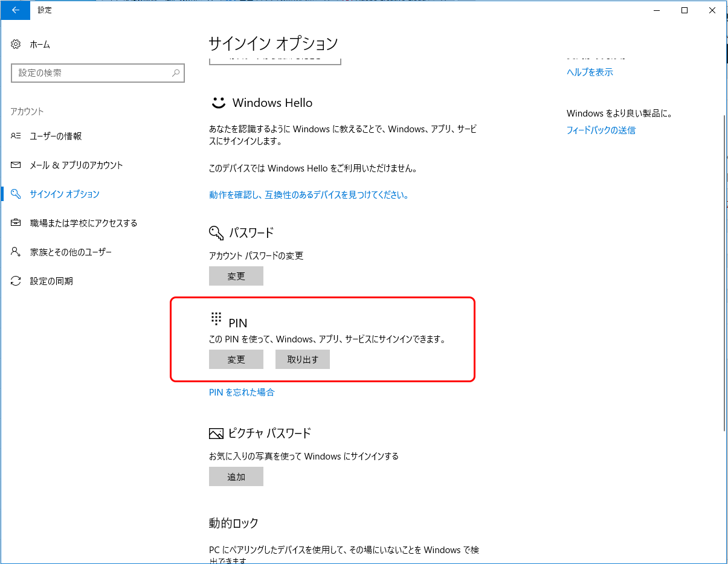This screenshot has height=564, width=728.
Task: Go back with the arrow button
Action: tap(15, 10)
